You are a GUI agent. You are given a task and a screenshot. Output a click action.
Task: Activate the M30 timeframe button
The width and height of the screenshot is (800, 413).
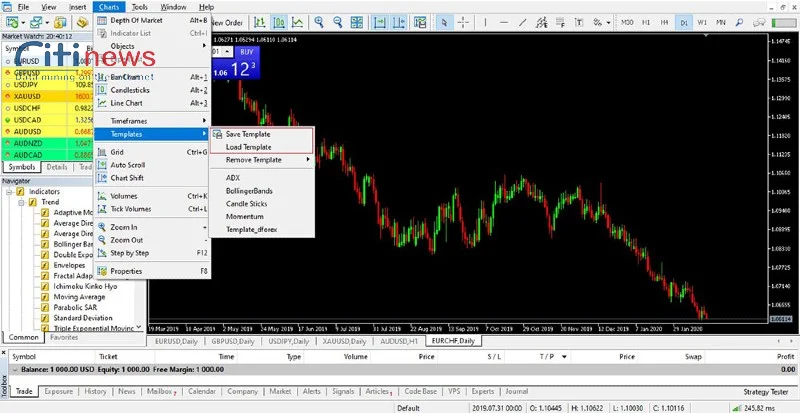coord(627,22)
